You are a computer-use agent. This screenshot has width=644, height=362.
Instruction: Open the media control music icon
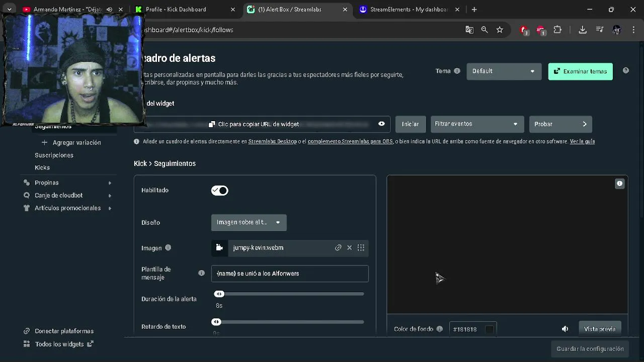(x=600, y=30)
